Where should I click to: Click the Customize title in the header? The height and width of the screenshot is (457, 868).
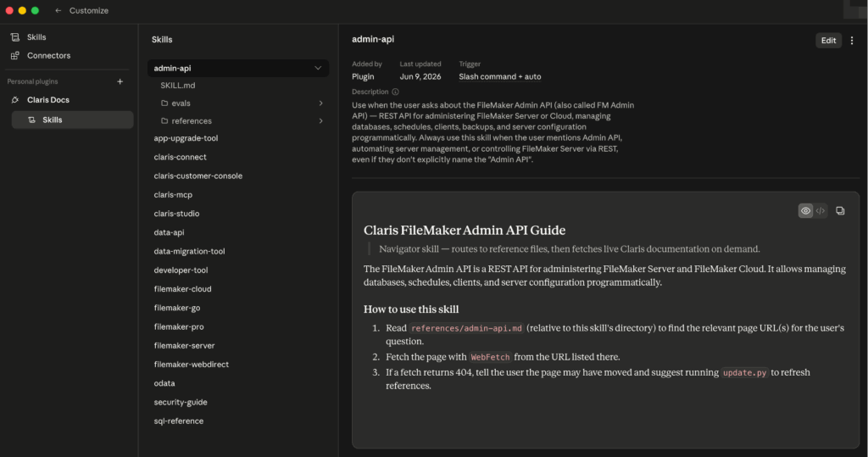point(88,10)
